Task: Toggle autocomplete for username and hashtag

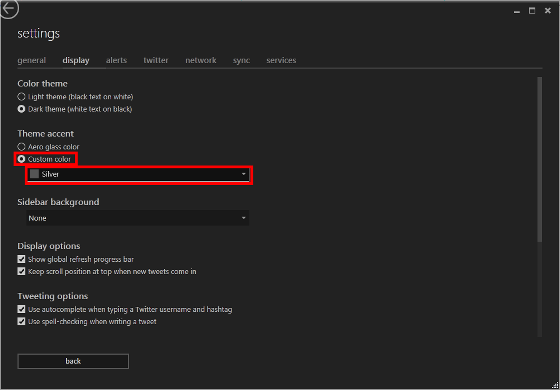Action: 21,309
